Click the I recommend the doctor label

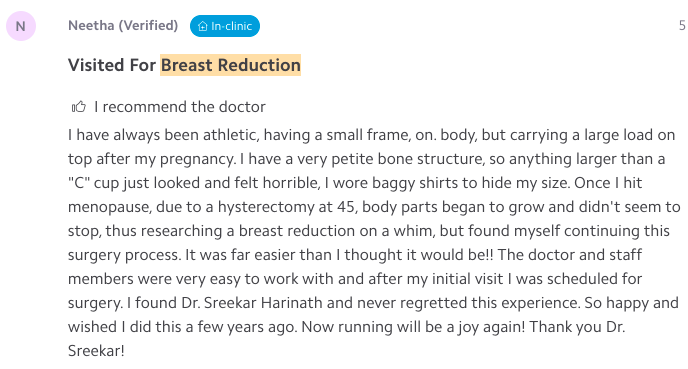(x=180, y=107)
